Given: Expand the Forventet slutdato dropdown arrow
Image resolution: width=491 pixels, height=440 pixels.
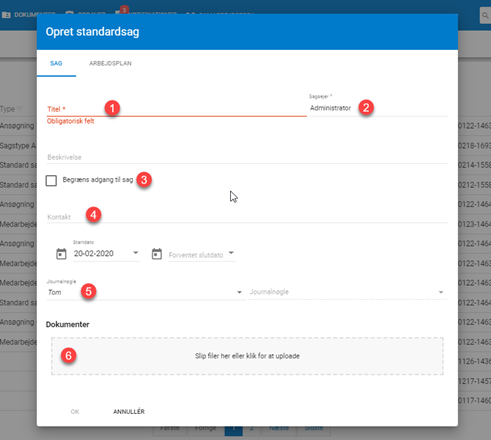Looking at the screenshot, I should 231,253.
